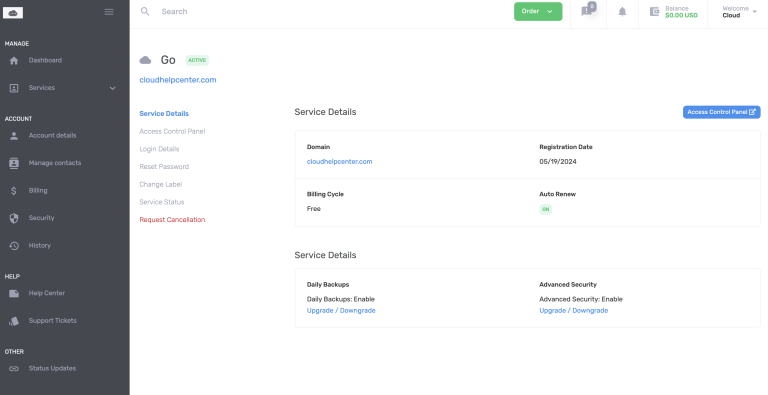
Task: Open Security in sidebar
Action: point(41,218)
